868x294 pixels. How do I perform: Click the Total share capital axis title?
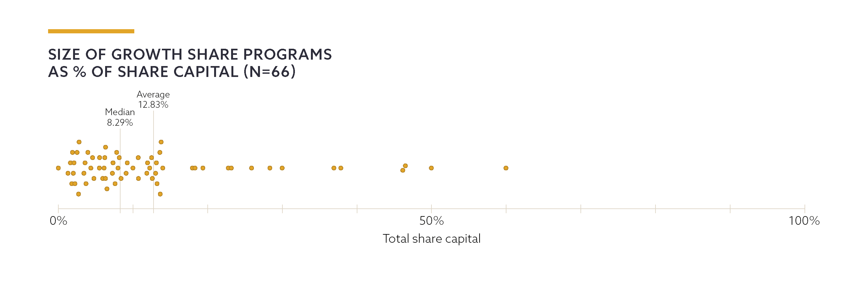[431, 239]
